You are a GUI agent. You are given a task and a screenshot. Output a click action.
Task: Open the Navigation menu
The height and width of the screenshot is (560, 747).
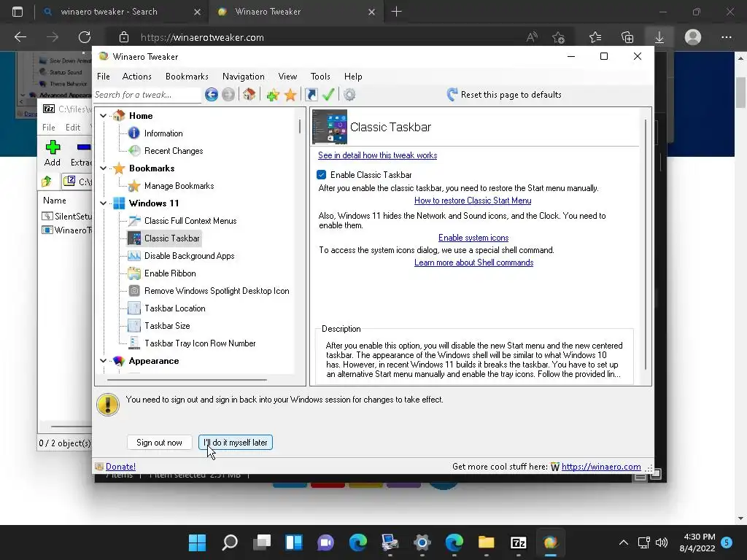(244, 76)
